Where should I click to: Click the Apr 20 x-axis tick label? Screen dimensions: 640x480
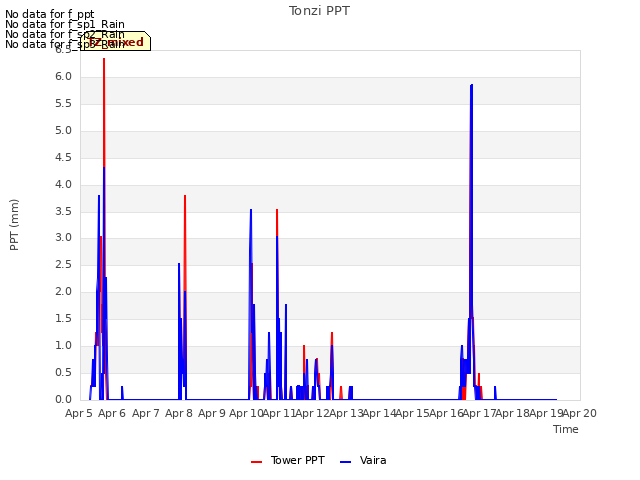[x=580, y=413]
